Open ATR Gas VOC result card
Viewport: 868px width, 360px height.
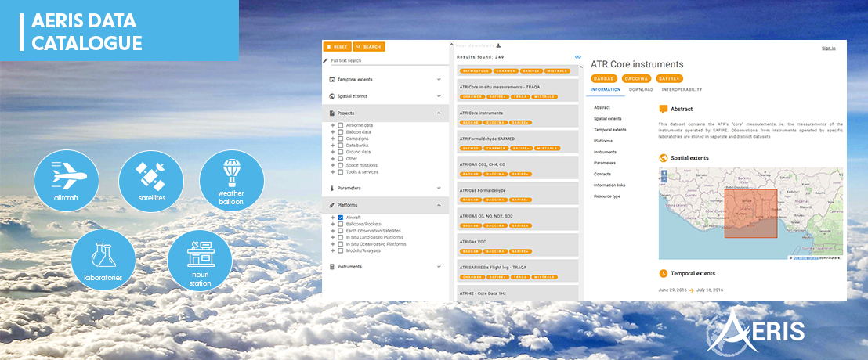[516, 244]
